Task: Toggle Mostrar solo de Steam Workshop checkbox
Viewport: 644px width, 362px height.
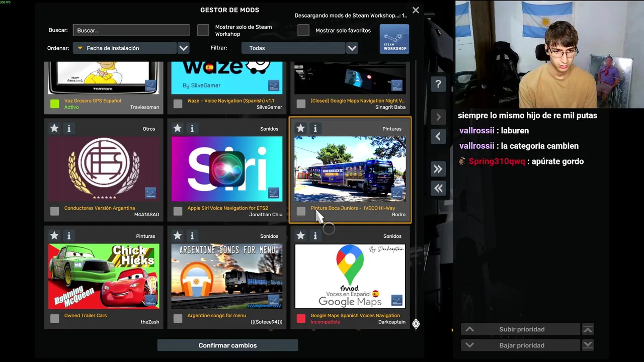Action: (x=203, y=30)
